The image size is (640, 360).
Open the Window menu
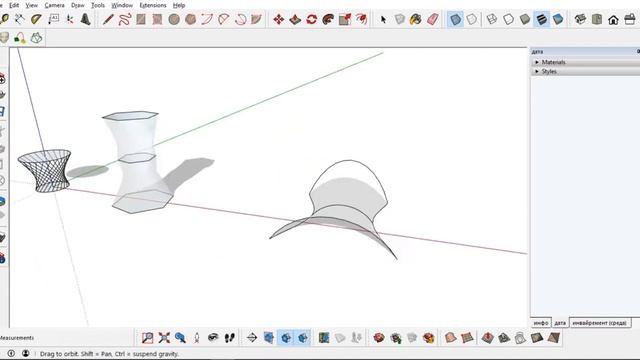[122, 5]
